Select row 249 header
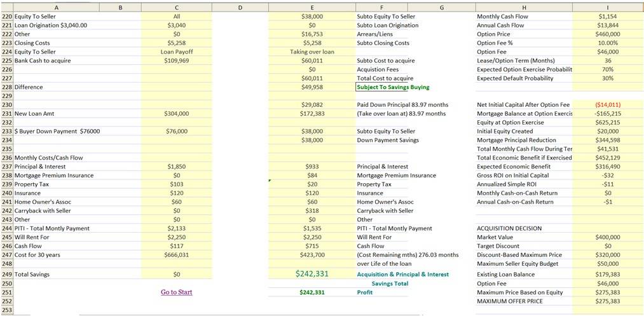This screenshot has width=644, height=316. 6,274
